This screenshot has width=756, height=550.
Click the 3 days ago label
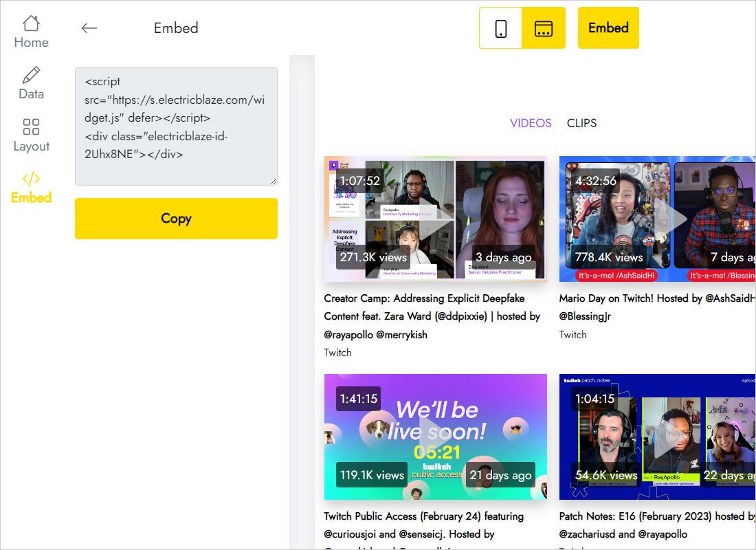(x=503, y=257)
